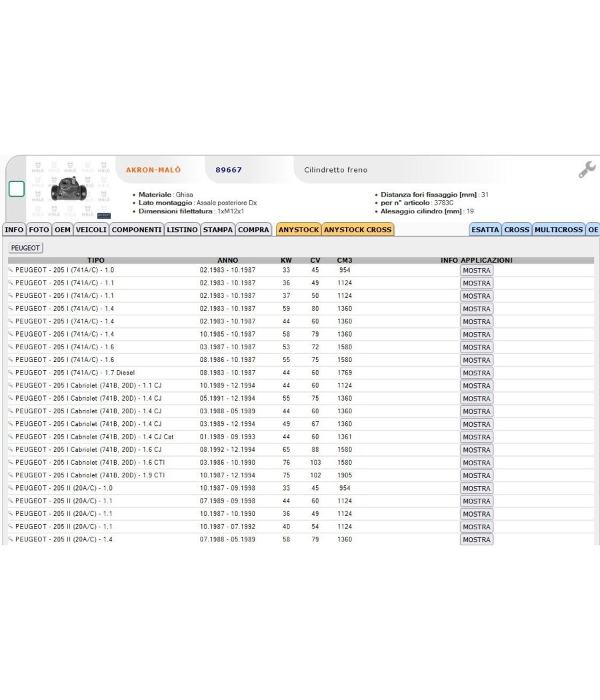Viewport: 600px width, 700px height.
Task: Select the COMPRA tab
Action: point(253,229)
